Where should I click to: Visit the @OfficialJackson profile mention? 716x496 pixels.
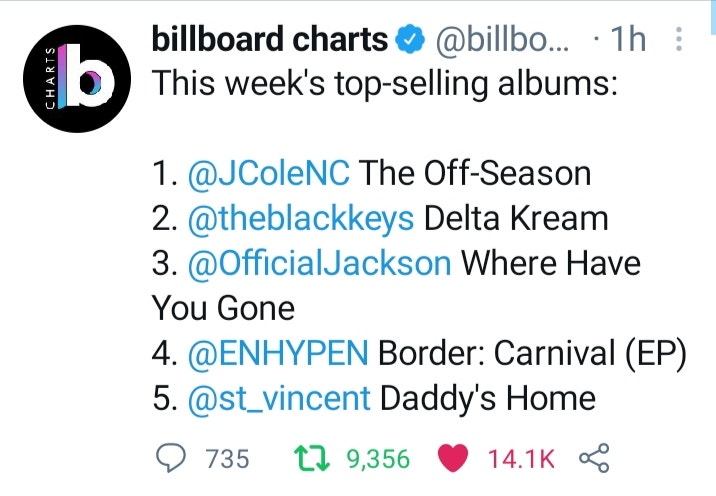[x=319, y=264]
